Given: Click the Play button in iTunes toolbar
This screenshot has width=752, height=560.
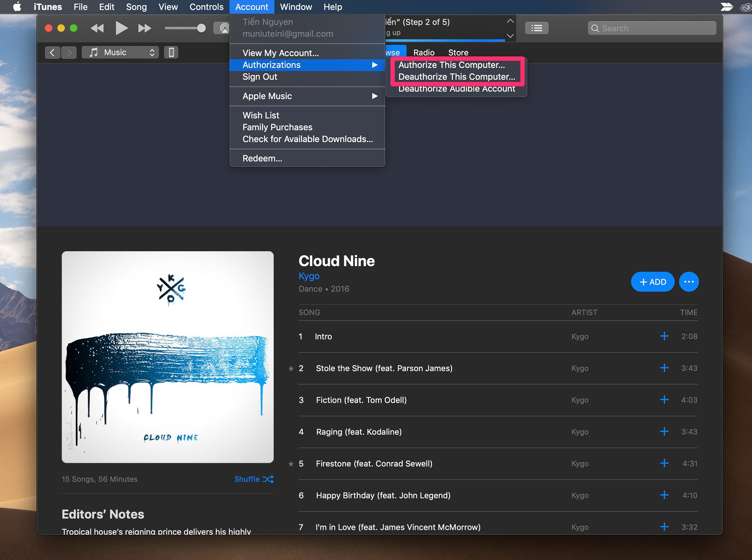Looking at the screenshot, I should point(122,28).
